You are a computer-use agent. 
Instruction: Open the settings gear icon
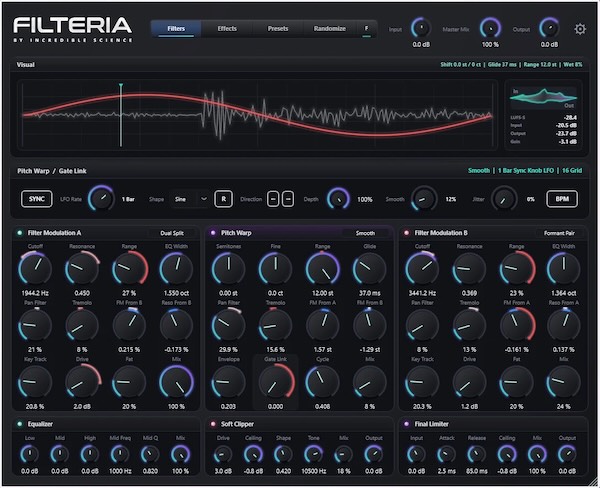(580, 29)
